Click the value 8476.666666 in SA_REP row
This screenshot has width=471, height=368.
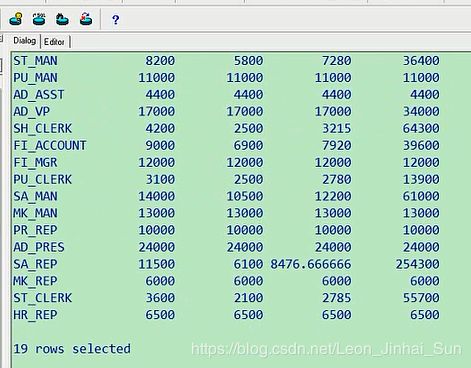click(311, 264)
